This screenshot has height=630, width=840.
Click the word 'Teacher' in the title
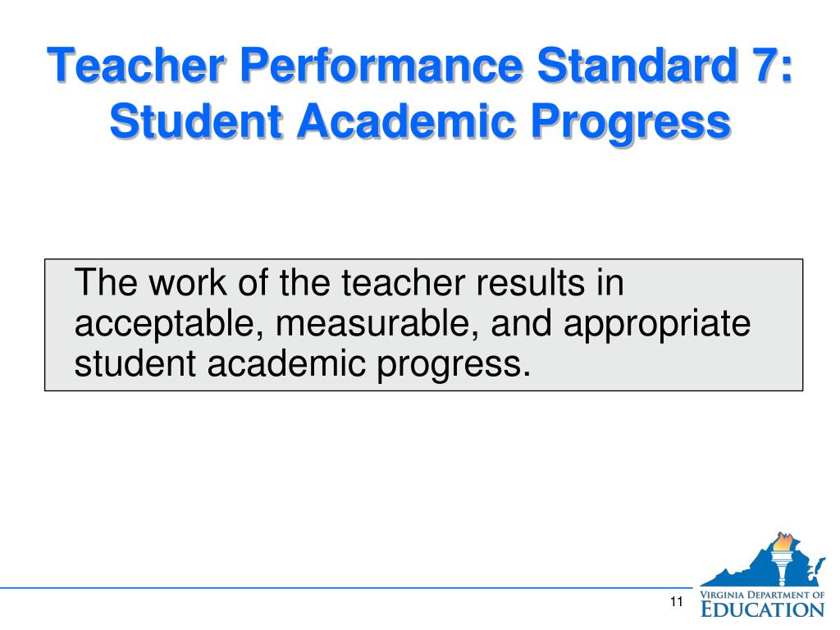136,65
